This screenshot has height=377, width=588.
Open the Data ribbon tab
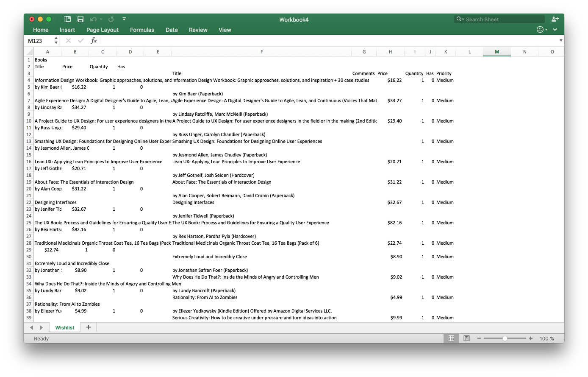(x=172, y=30)
